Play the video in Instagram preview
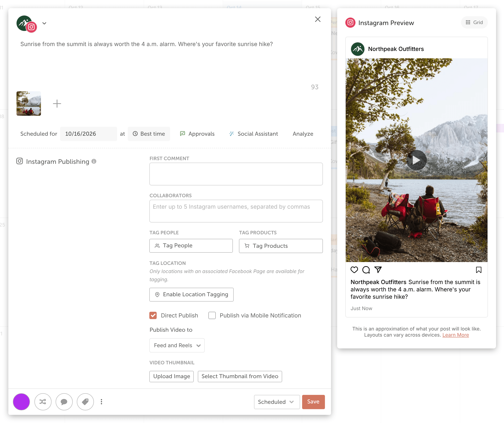The width and height of the screenshot is (504, 423). 416,160
